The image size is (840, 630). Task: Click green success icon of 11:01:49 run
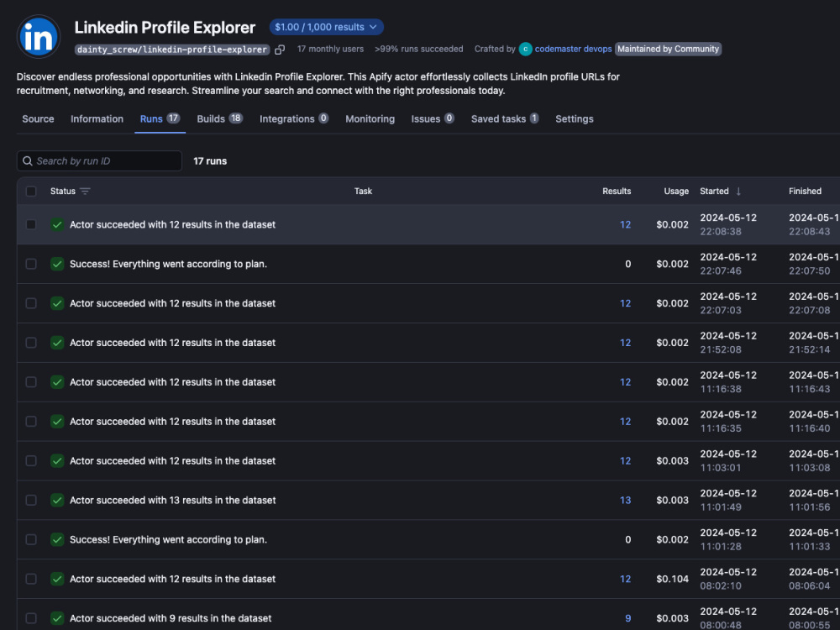pos(57,500)
